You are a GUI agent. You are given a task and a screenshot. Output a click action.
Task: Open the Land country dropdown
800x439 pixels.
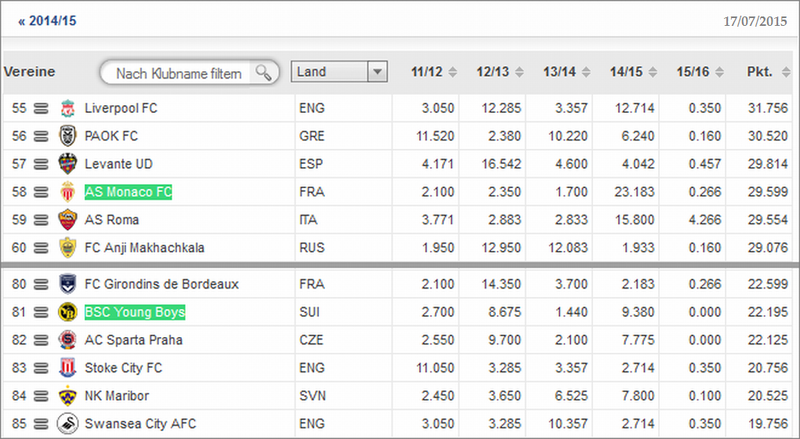339,71
